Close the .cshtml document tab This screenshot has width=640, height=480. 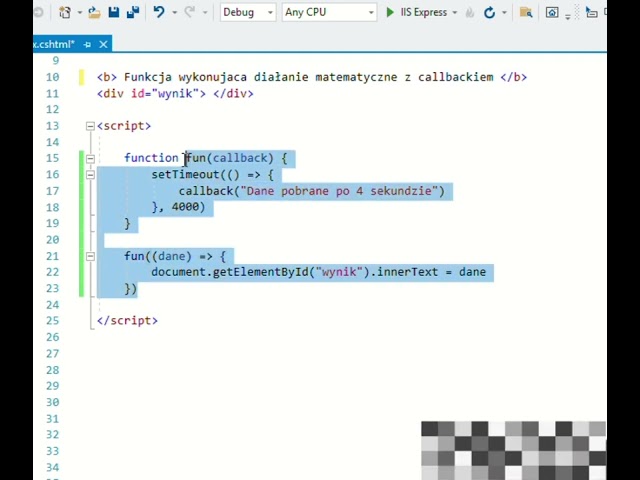(x=103, y=44)
